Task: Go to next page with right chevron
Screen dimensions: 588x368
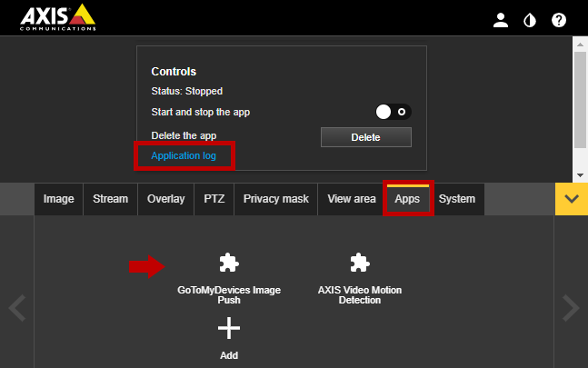Action: point(571,308)
